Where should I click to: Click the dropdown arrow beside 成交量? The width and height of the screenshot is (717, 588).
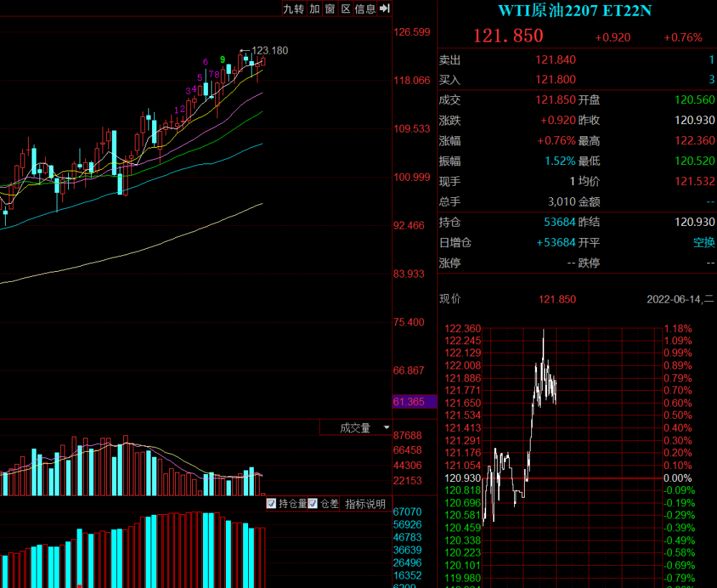pos(386,427)
